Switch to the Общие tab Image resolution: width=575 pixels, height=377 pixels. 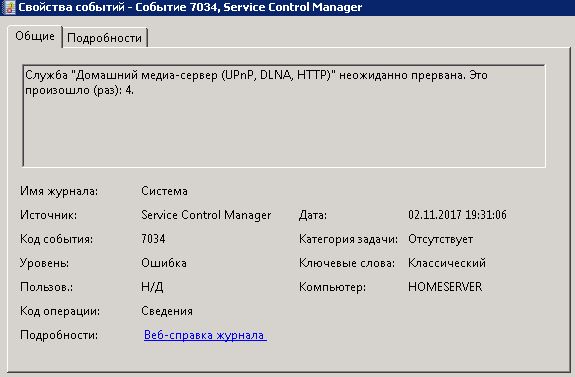[35, 36]
